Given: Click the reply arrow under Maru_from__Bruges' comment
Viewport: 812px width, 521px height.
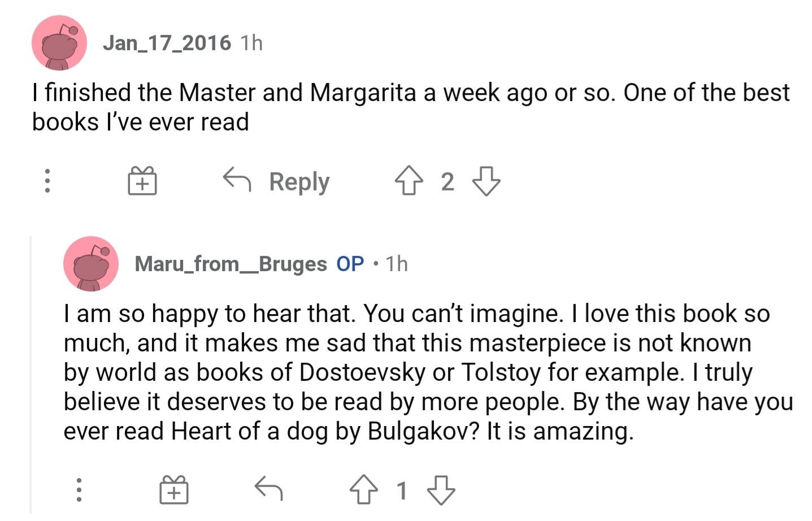Looking at the screenshot, I should pyautogui.click(x=268, y=489).
